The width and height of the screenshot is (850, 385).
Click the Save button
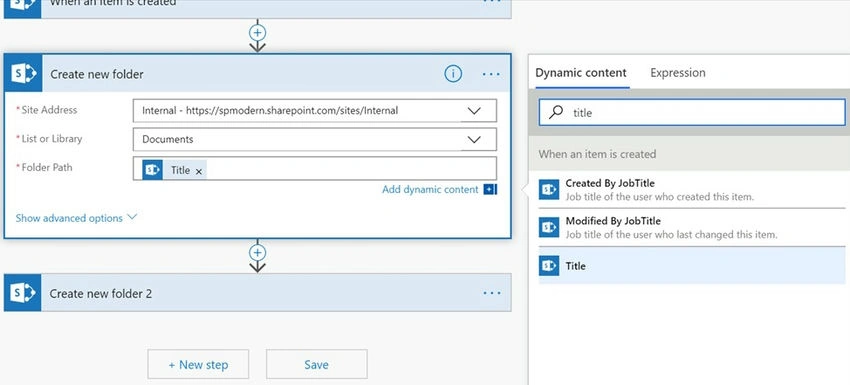(x=317, y=364)
